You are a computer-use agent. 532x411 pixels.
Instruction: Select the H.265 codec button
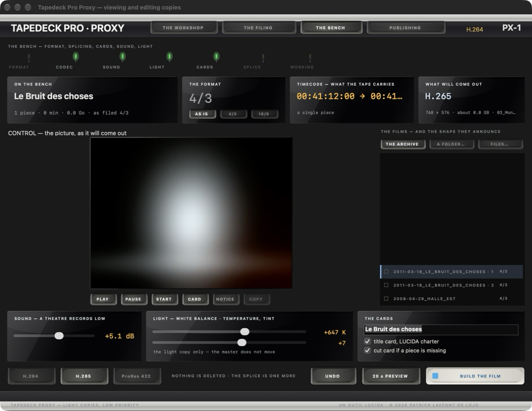coord(84,376)
